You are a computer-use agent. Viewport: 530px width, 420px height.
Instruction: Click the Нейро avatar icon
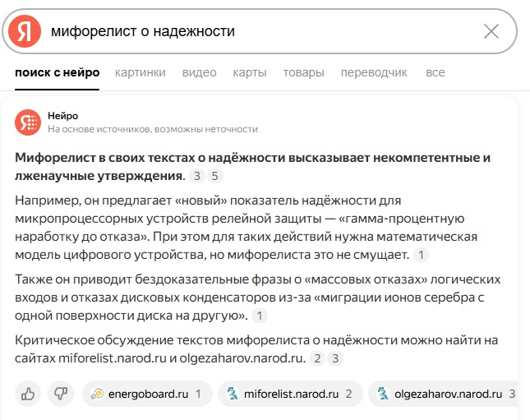pyautogui.click(x=28, y=122)
